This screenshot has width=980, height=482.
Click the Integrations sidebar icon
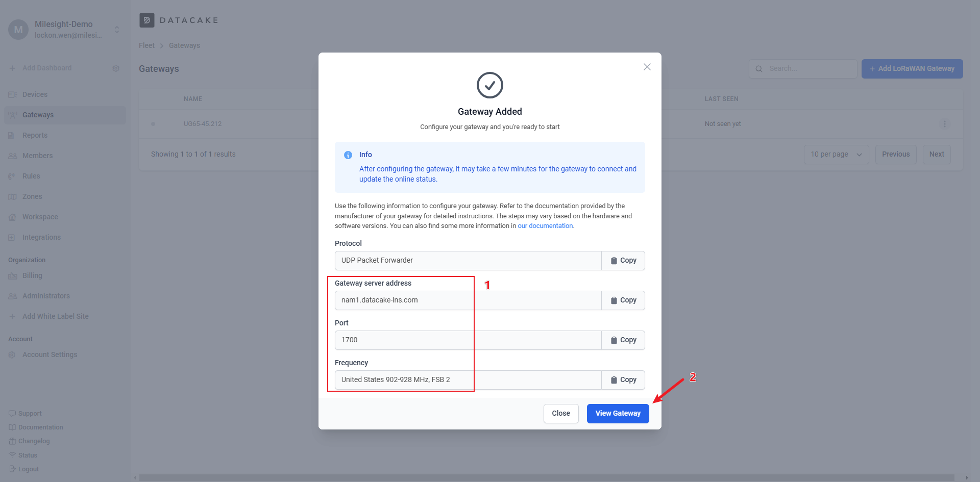[12, 238]
